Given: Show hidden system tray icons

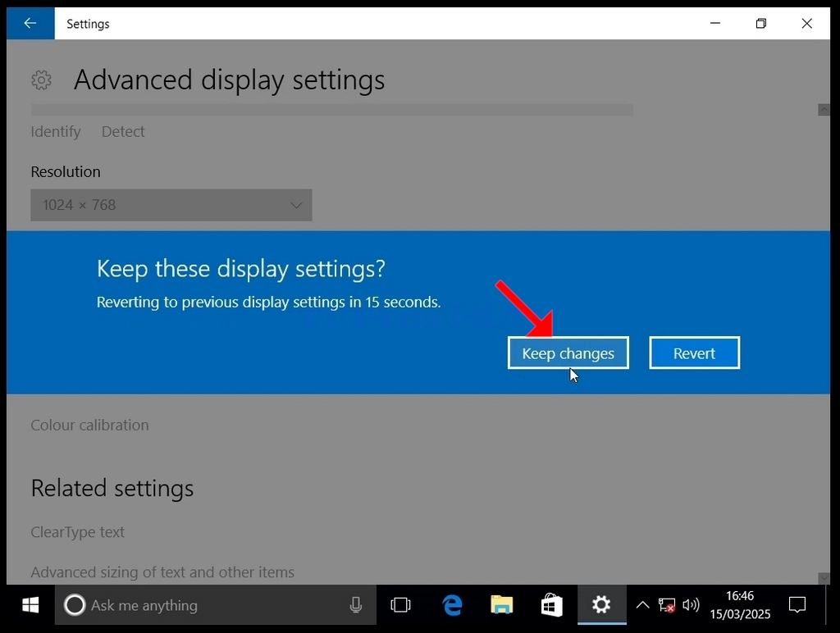Looking at the screenshot, I should pos(642,605).
